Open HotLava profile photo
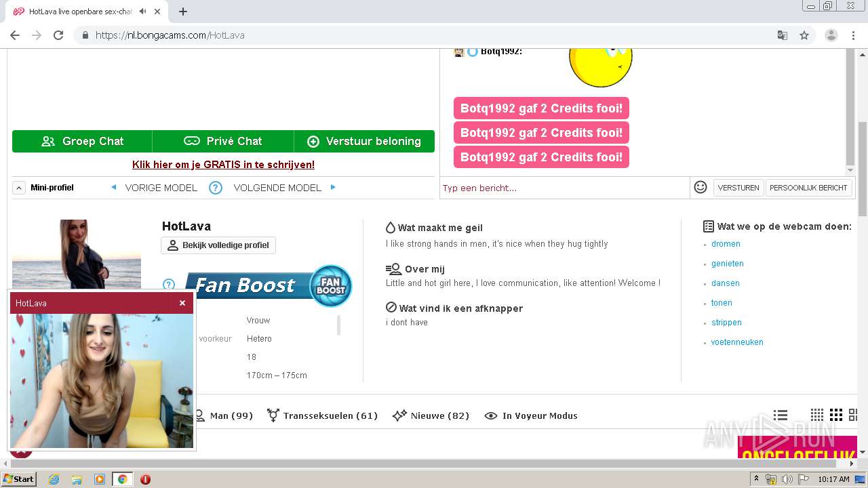This screenshot has height=488, width=868. click(x=77, y=254)
